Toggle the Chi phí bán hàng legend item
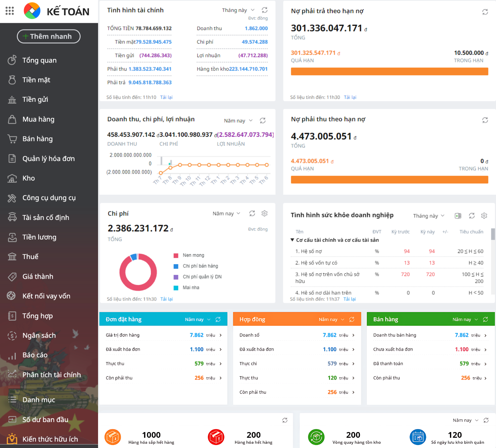 click(x=196, y=266)
